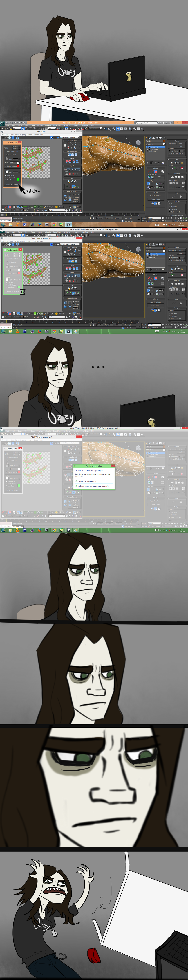Select Vertex Color Channel radio, first screenshot

[169, 154]
